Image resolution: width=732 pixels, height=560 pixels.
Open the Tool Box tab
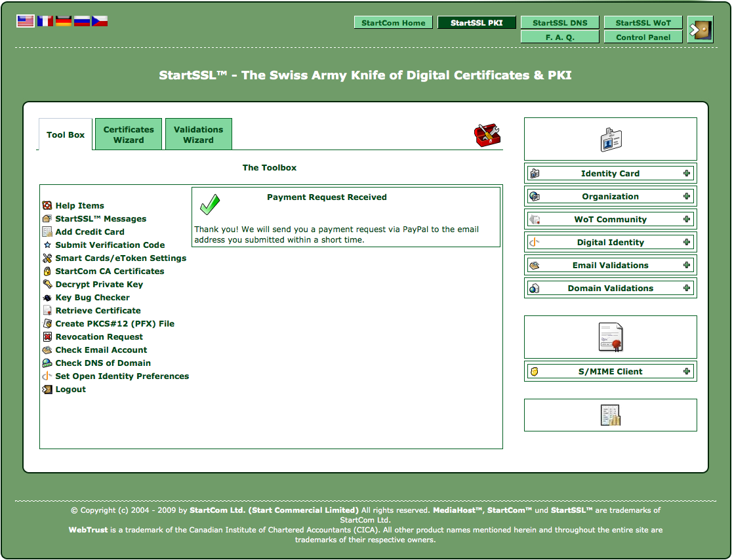[66, 134]
